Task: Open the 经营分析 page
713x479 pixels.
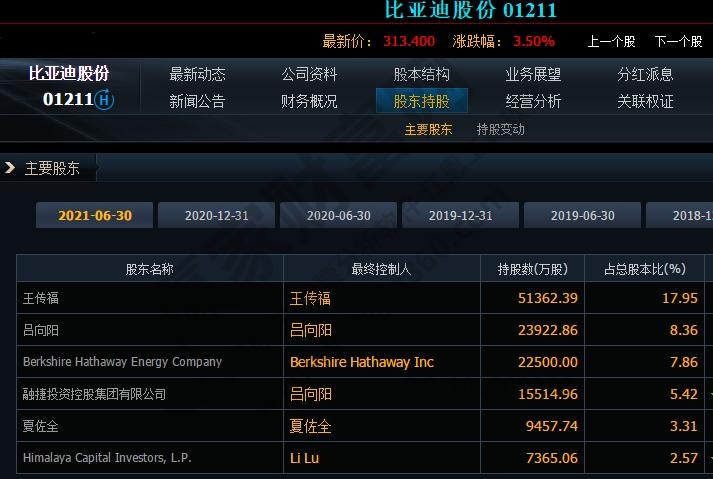Action: (x=533, y=101)
